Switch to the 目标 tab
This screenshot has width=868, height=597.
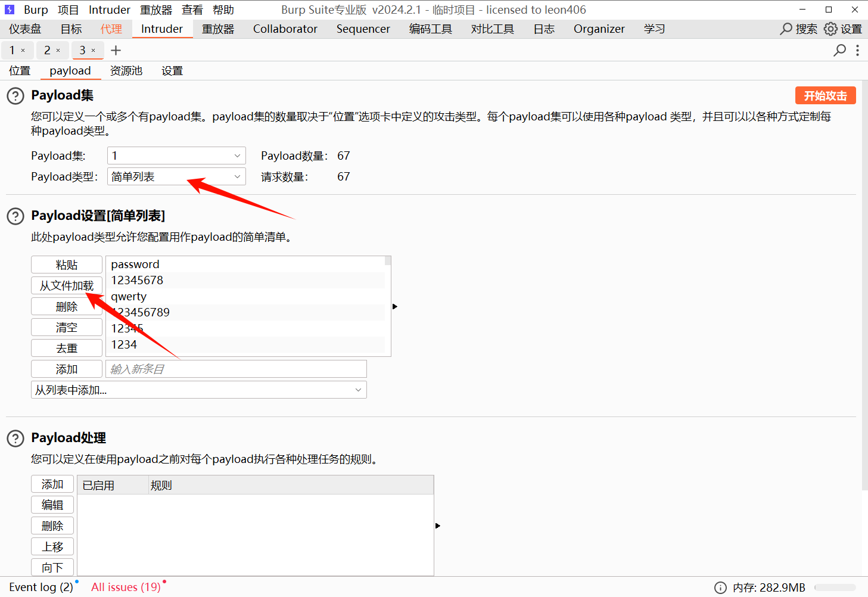click(71, 29)
